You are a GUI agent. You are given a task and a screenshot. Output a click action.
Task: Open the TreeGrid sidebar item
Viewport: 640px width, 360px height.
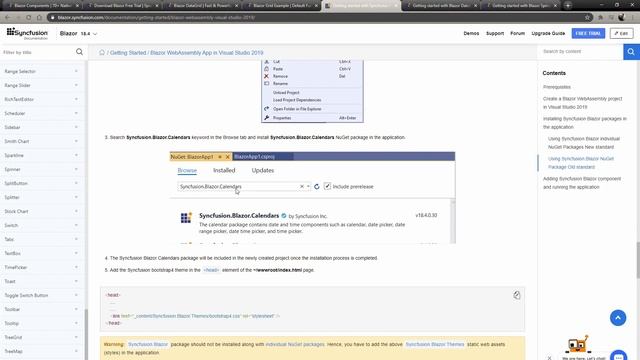41,337
